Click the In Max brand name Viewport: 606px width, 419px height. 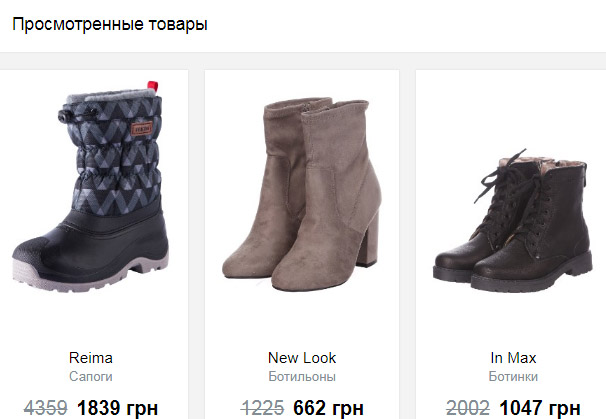(513, 358)
